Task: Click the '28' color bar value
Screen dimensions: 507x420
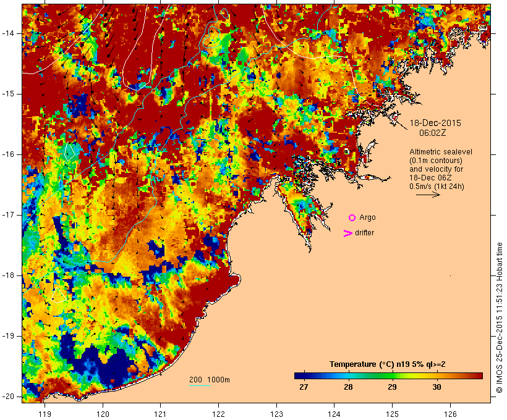Action: [x=348, y=387]
